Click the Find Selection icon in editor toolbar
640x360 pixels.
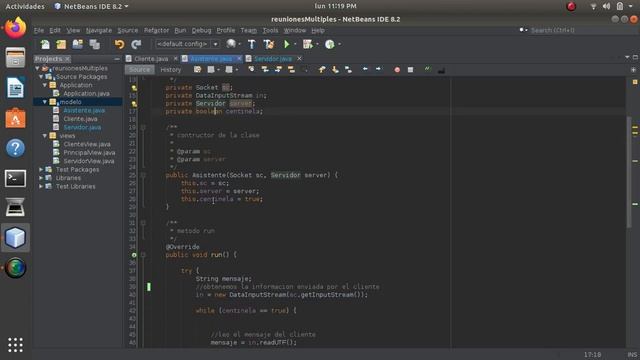click(251, 70)
